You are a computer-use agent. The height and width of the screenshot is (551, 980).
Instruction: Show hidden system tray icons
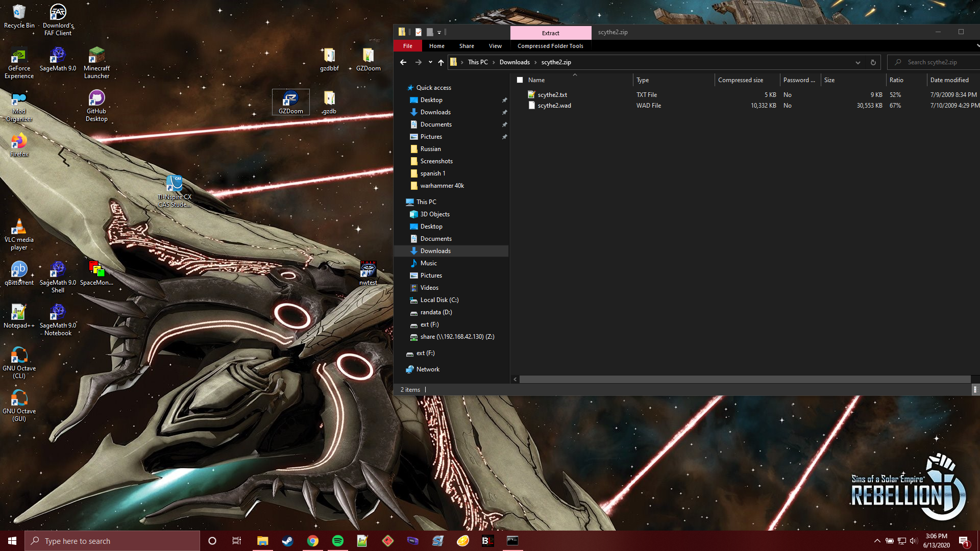pos(877,541)
